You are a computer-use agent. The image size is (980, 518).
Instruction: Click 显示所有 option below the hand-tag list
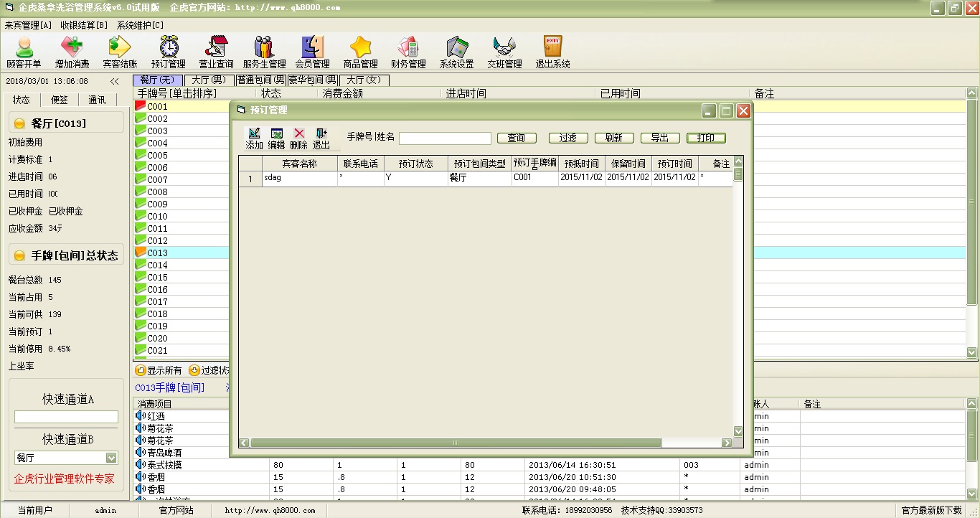159,371
